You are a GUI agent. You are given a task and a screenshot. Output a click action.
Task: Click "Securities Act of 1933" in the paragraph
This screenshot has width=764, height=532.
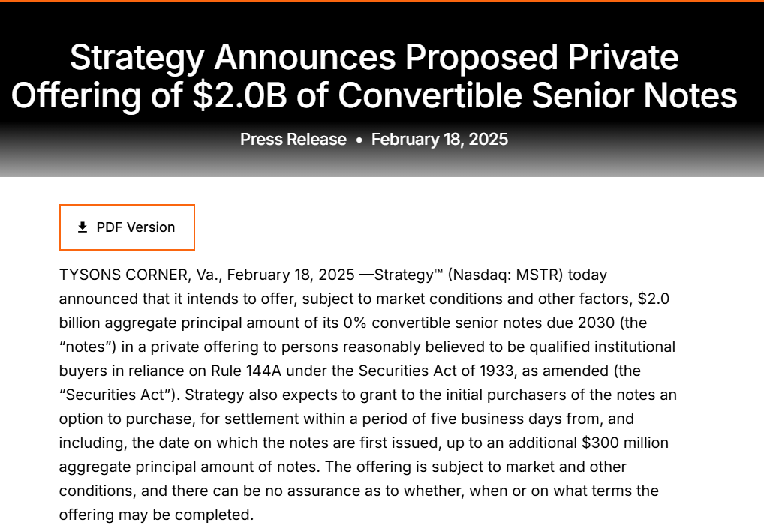pyautogui.click(x=431, y=371)
